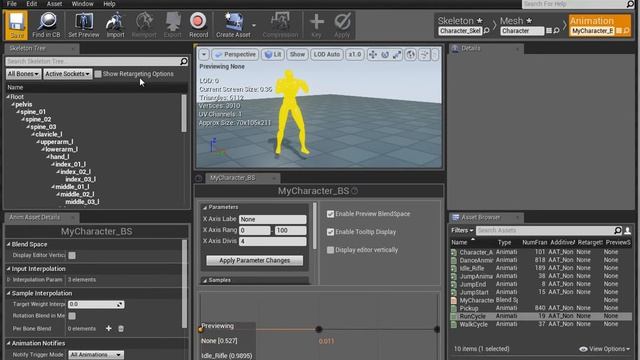Open Create Asset dropdown arrow
The height and width of the screenshot is (360, 640).
[254, 25]
